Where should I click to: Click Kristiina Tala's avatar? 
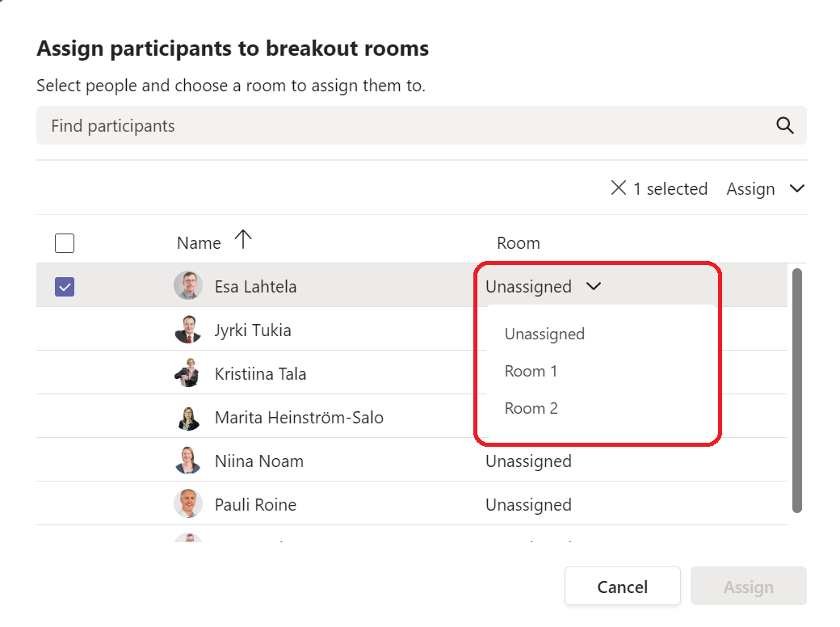click(x=188, y=373)
